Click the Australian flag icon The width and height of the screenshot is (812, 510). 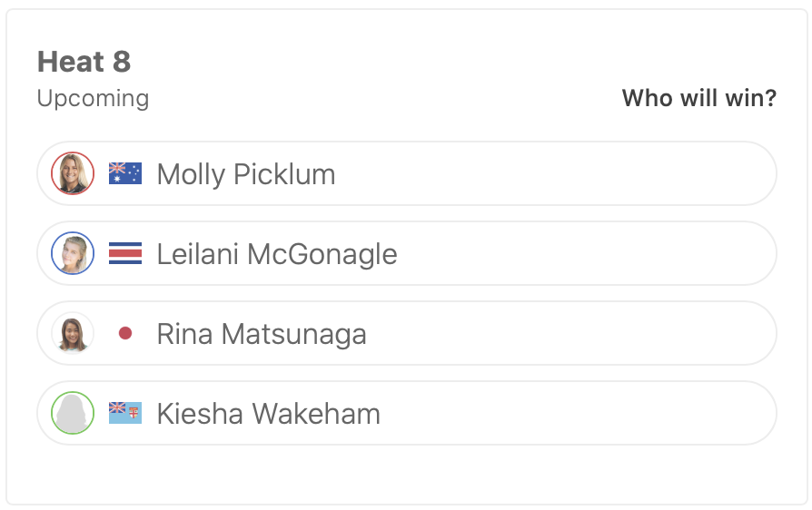(125, 173)
